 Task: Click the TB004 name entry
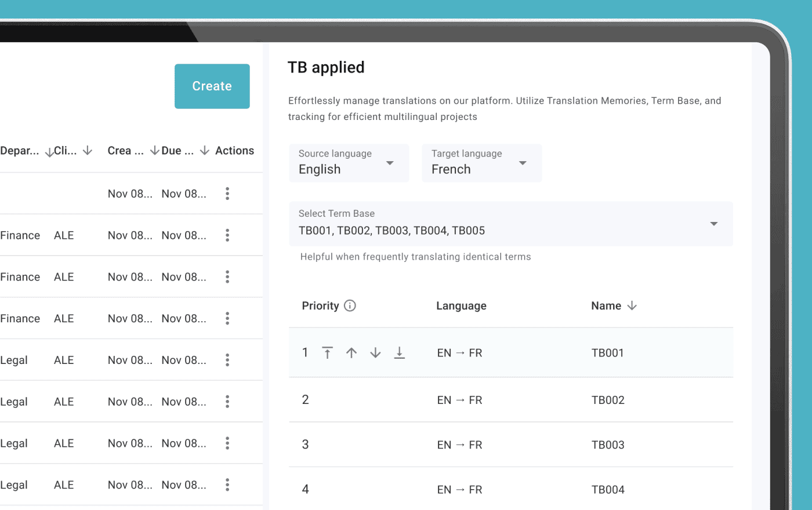608,490
